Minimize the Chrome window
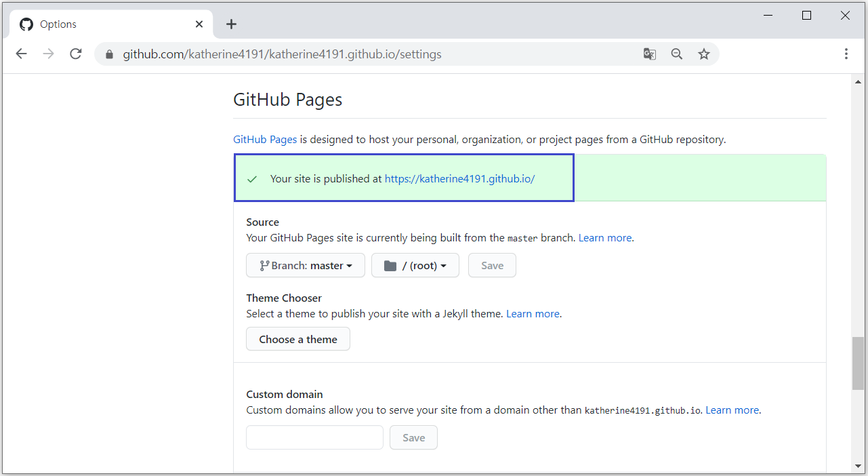 tap(768, 16)
